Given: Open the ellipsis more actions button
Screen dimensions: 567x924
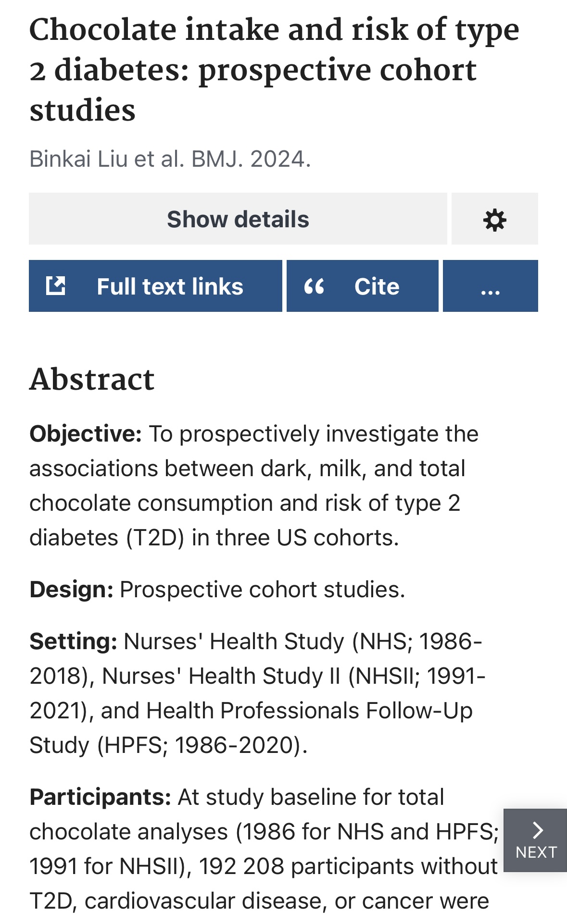Looking at the screenshot, I should (x=490, y=287).
